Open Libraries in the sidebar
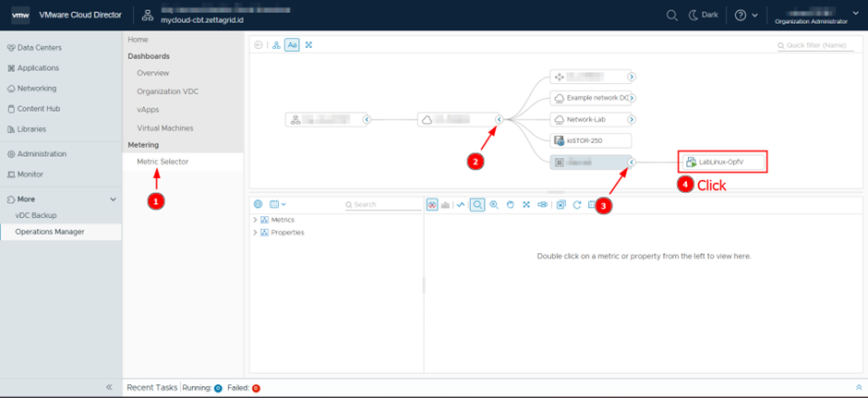This screenshot has height=398, width=868. coord(27,129)
